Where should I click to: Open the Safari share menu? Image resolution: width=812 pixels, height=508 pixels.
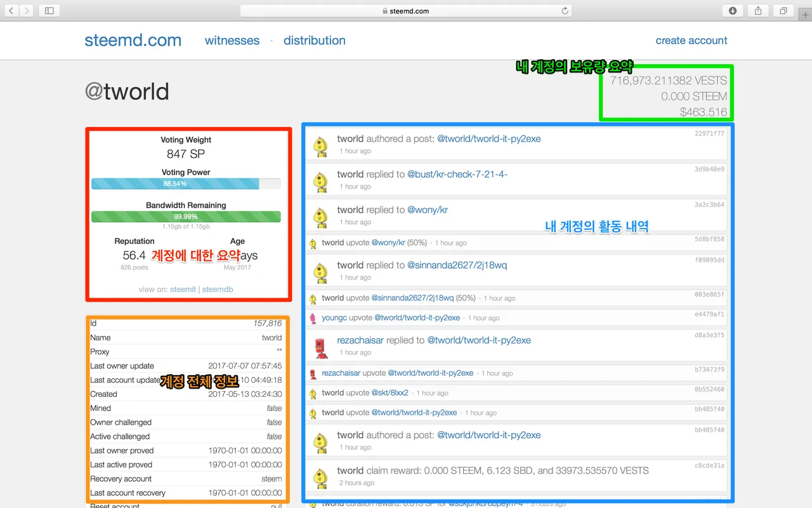pos(758,11)
